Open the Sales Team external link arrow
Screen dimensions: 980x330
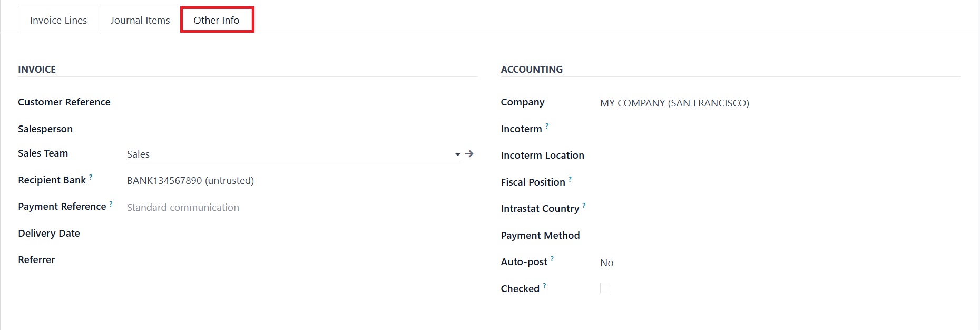coord(469,154)
